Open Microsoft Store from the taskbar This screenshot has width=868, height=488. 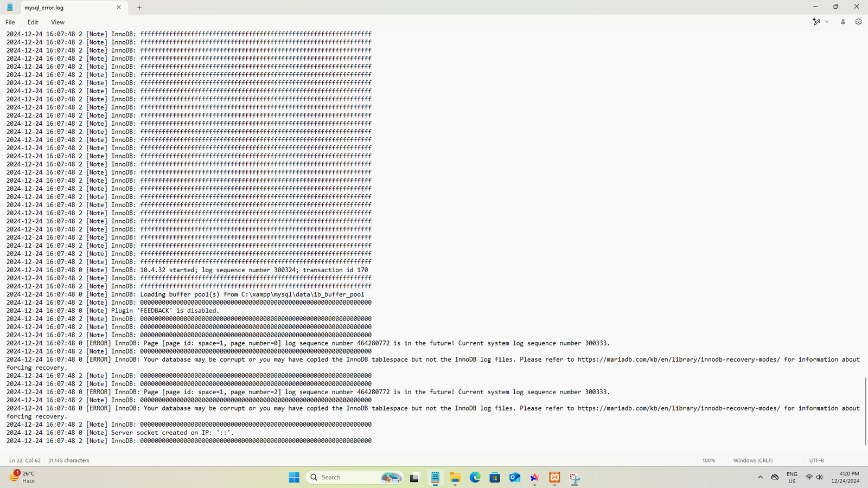(x=495, y=477)
